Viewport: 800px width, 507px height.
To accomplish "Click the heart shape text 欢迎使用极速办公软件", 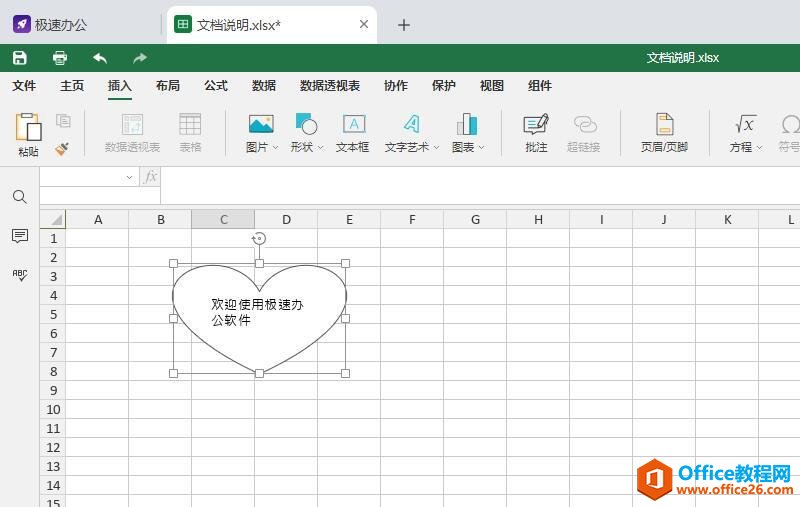I will pyautogui.click(x=257, y=312).
